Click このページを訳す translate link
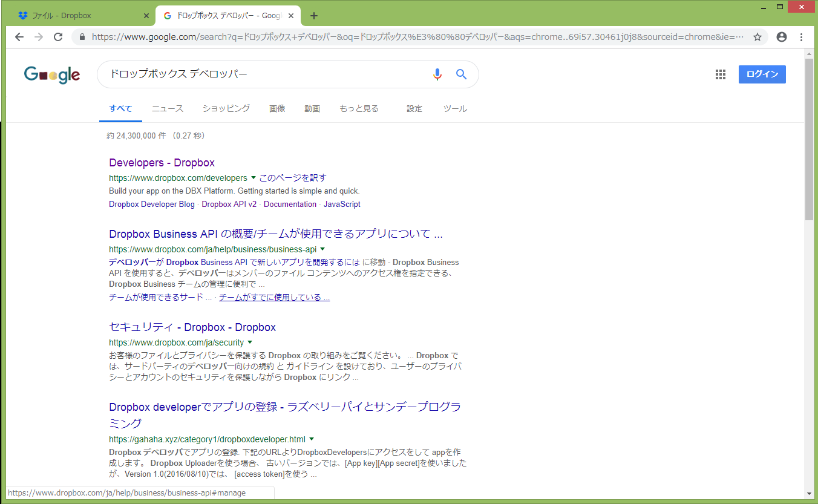Screen dimensions: 818x504 pyautogui.click(x=293, y=178)
